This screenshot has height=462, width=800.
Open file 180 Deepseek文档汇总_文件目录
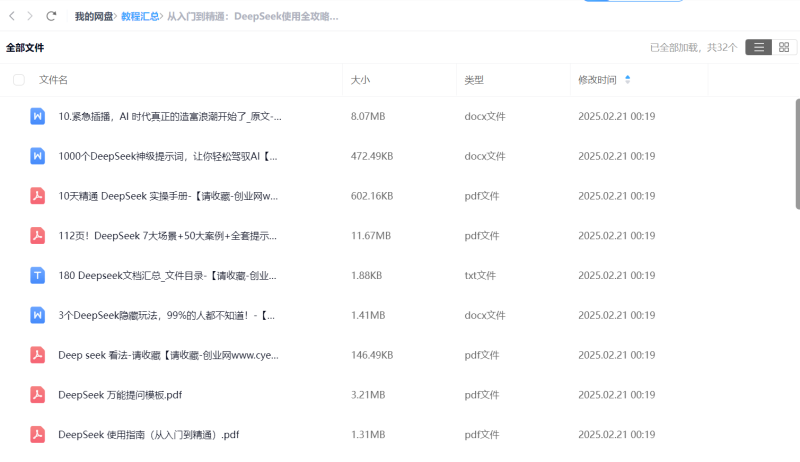(x=167, y=275)
